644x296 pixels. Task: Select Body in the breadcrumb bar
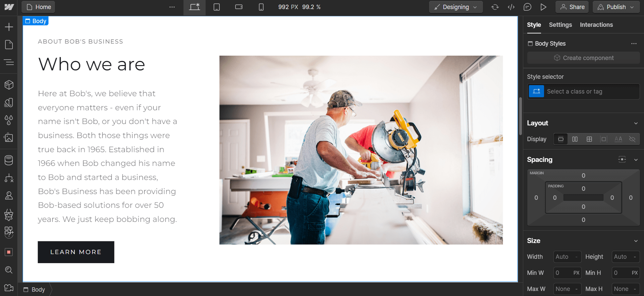[34, 290]
